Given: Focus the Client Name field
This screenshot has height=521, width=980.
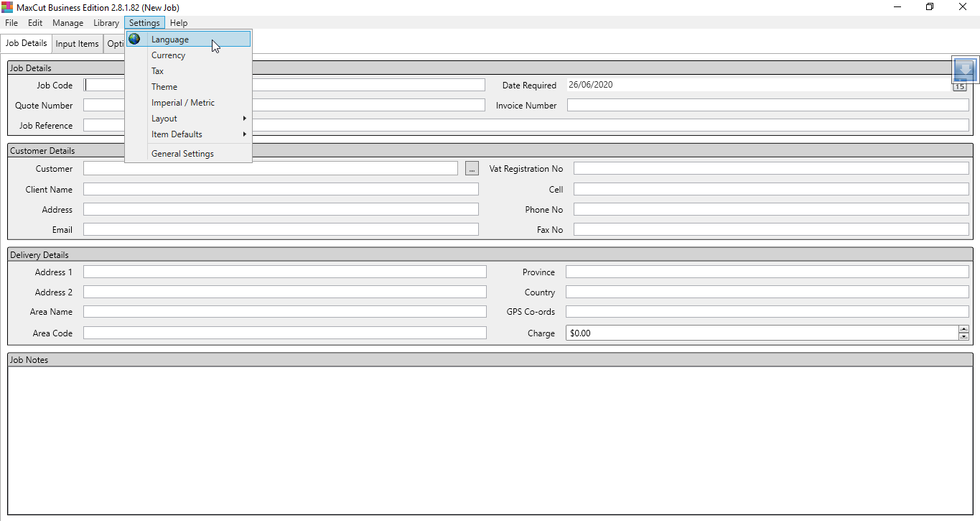Looking at the screenshot, I should [281, 189].
